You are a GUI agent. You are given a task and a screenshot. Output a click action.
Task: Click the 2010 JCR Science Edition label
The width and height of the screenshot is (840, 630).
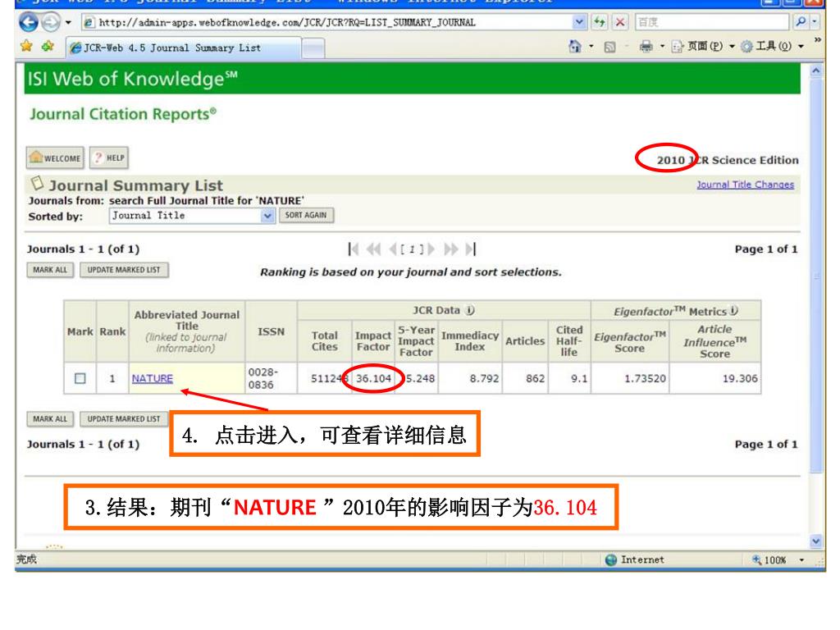[x=728, y=160]
